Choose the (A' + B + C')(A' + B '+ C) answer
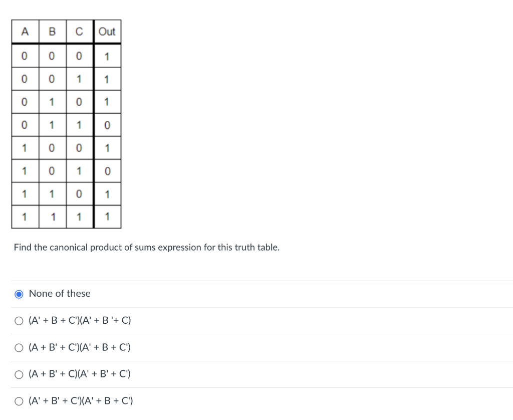The height and width of the screenshot is (420, 513). (x=19, y=320)
